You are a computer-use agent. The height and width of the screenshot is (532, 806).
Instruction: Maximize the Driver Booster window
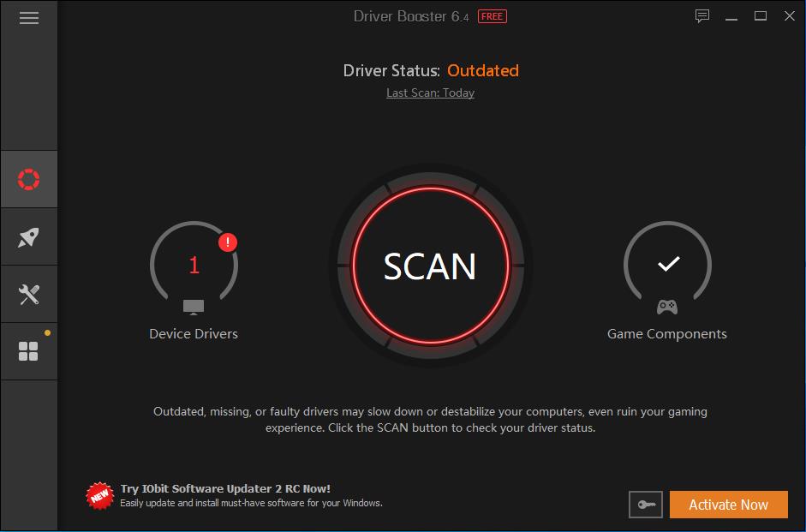point(761,16)
